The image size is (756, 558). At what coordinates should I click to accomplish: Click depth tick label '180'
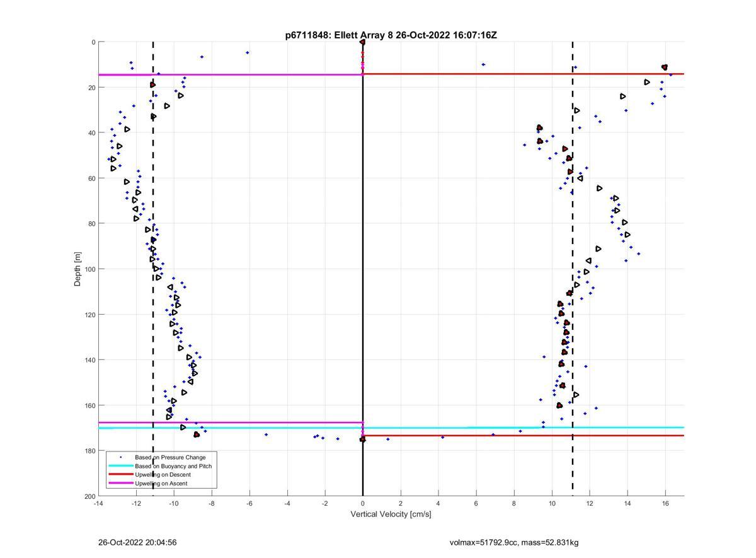click(x=89, y=451)
